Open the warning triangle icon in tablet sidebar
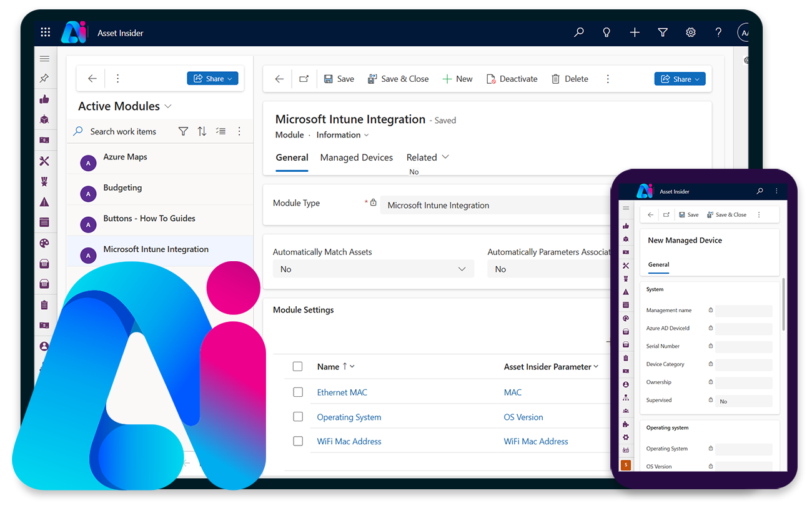 click(x=44, y=202)
